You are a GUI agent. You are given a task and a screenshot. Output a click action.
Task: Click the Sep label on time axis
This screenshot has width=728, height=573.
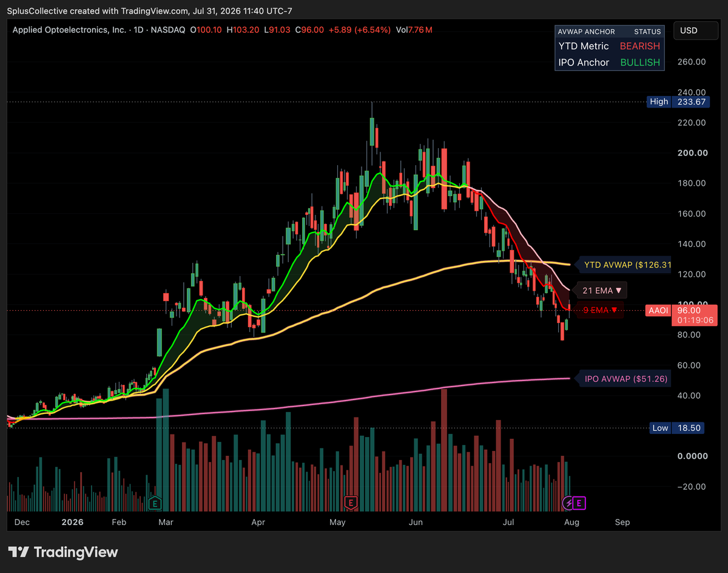point(622,522)
